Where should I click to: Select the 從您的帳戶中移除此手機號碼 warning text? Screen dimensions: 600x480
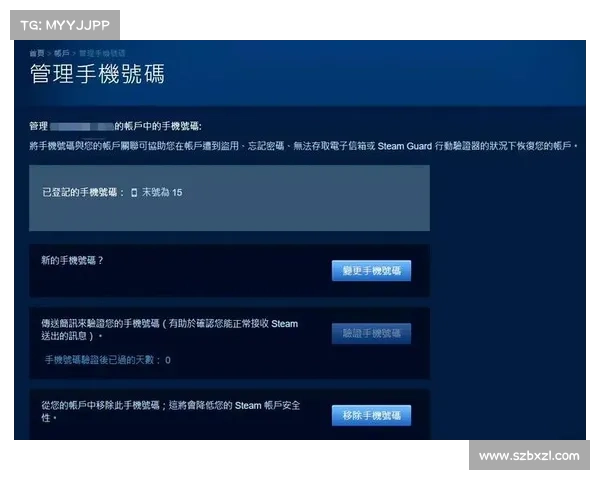point(171,411)
